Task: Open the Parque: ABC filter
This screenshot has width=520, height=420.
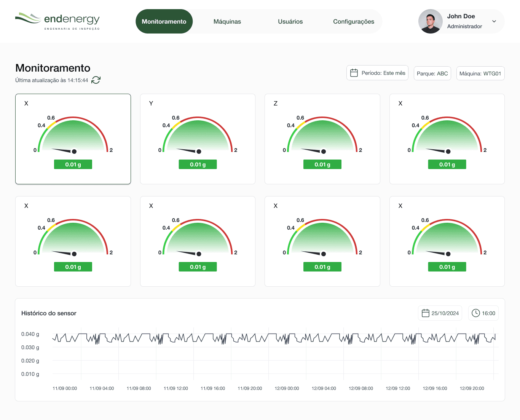Action: [x=432, y=73]
